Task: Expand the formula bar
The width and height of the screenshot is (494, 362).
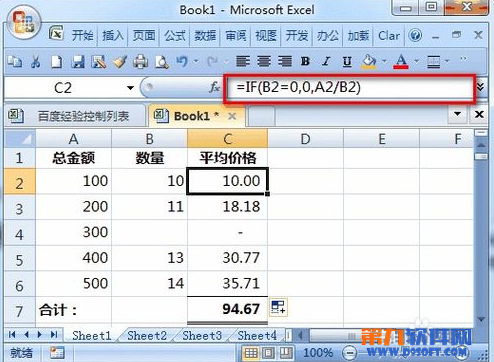Action: pyautogui.click(x=480, y=87)
